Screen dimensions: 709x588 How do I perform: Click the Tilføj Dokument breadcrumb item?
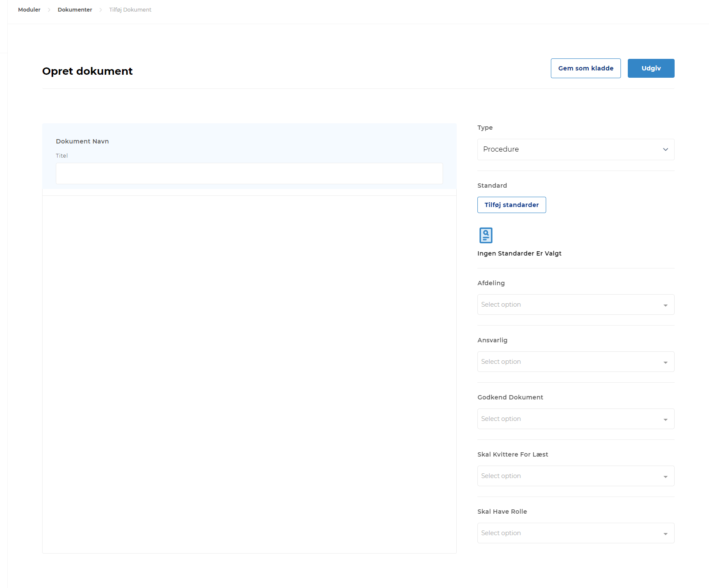click(130, 10)
